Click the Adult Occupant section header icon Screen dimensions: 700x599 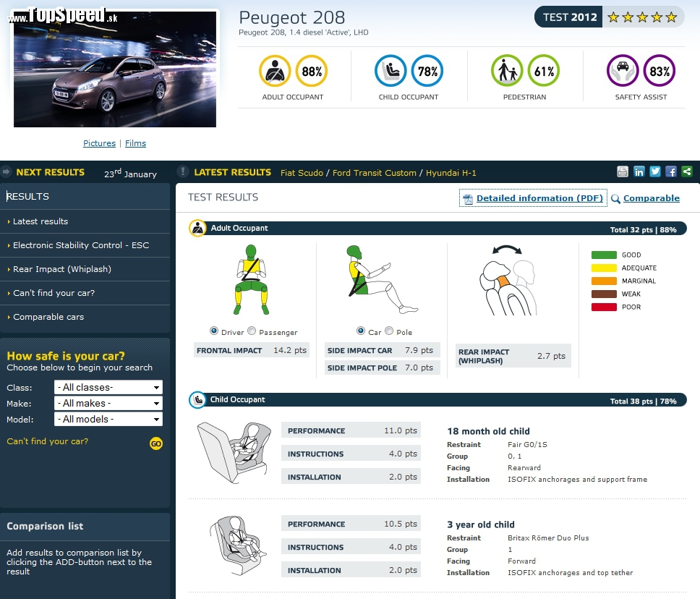point(197,229)
